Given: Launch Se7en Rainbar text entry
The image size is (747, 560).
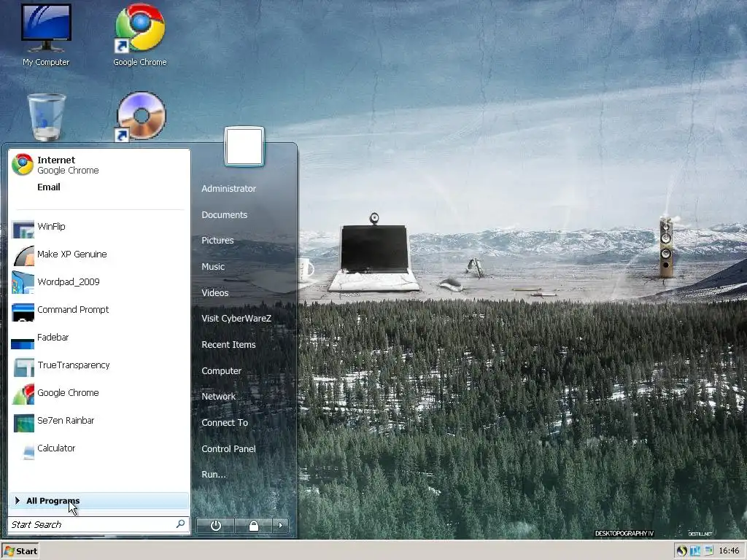Looking at the screenshot, I should coord(66,421).
